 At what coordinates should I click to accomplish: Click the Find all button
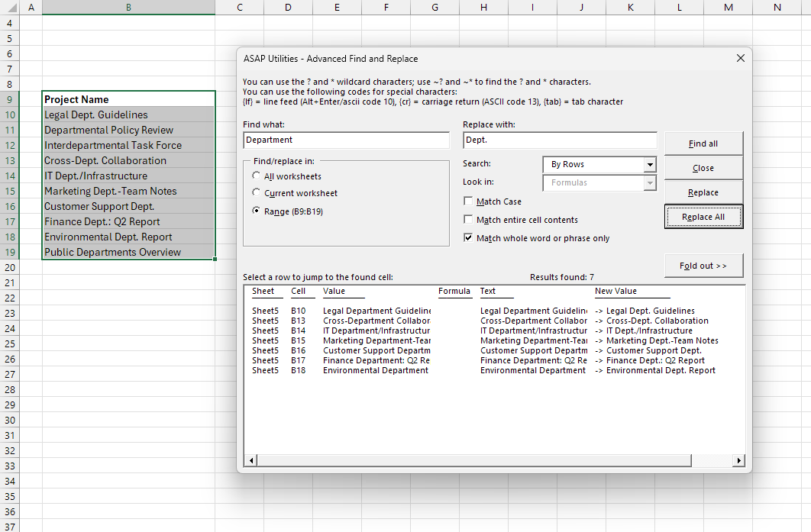(703, 143)
